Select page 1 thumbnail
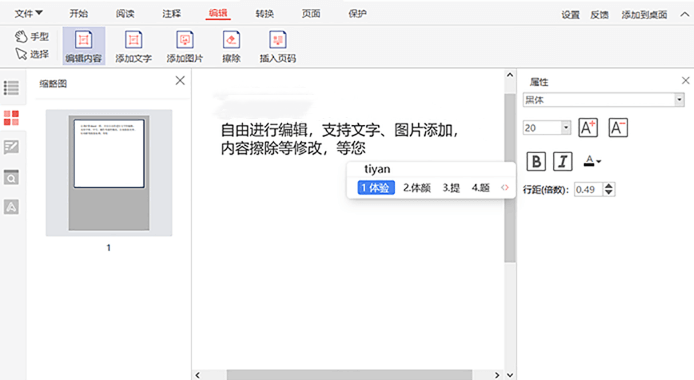This screenshot has width=694, height=380. (109, 173)
